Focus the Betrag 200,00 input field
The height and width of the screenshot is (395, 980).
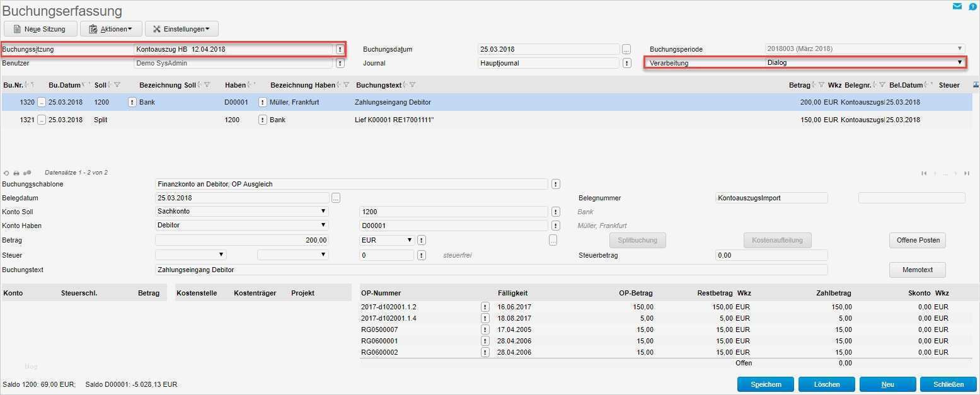242,240
